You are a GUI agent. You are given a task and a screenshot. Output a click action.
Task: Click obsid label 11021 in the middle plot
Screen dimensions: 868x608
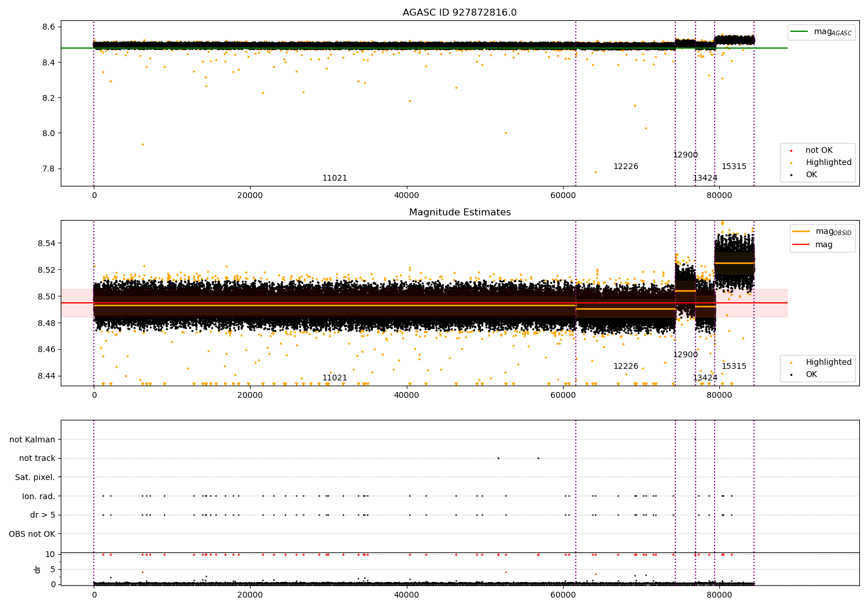334,378
